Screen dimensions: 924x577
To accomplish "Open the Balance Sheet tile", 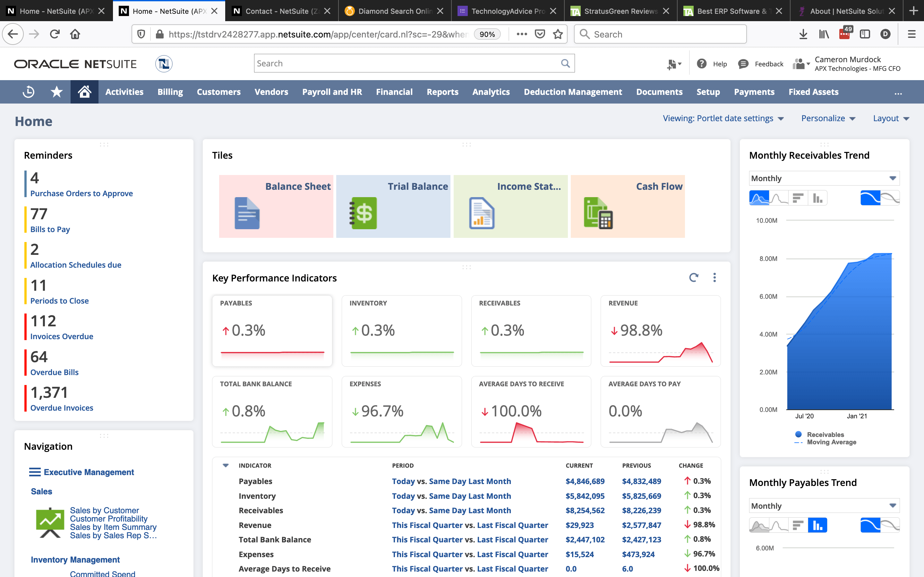I will point(276,206).
